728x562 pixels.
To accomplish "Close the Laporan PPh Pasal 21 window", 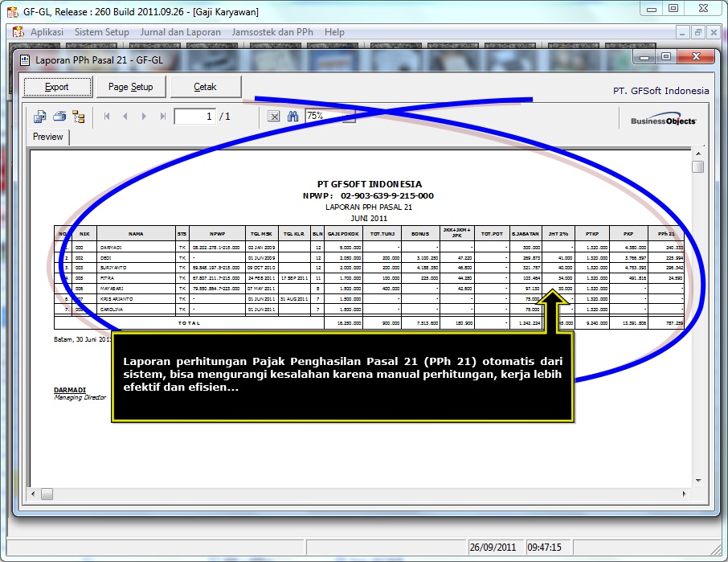I will tap(696, 56).
